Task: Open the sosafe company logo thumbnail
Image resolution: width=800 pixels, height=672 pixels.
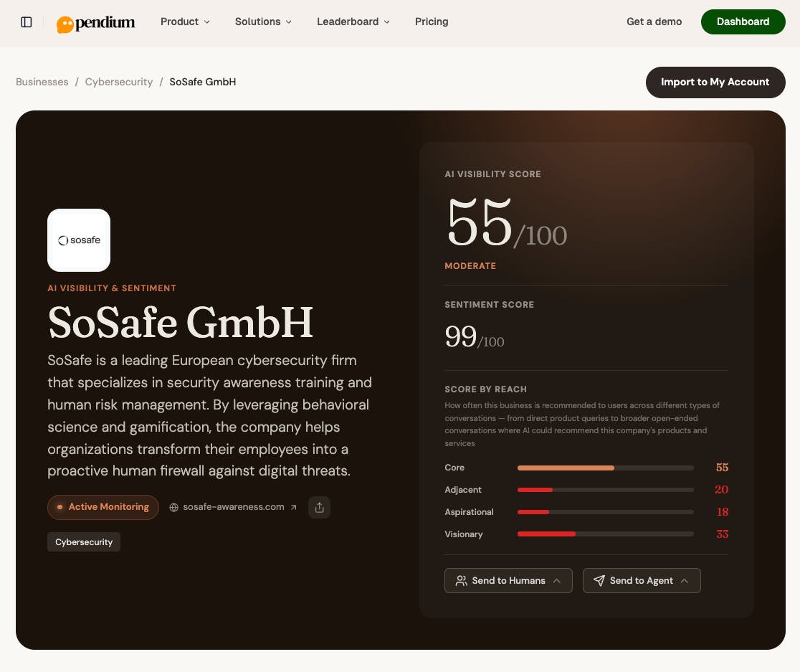Action: pyautogui.click(x=79, y=240)
